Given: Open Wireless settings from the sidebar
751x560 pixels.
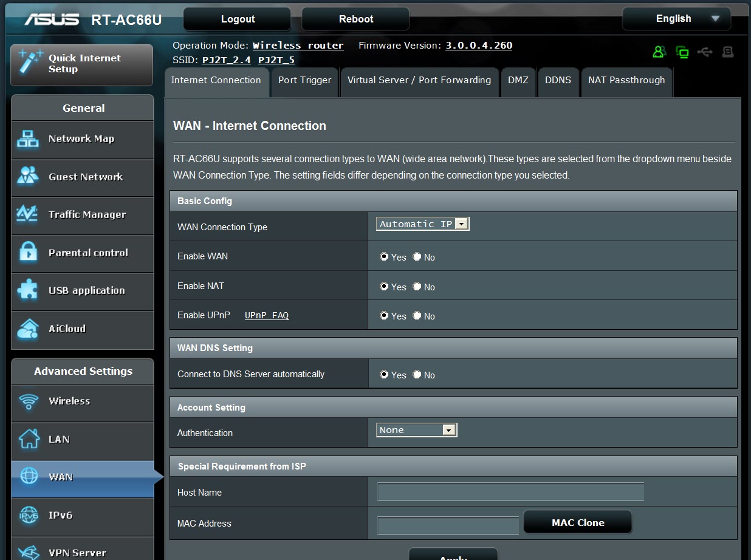Looking at the screenshot, I should click(82, 402).
